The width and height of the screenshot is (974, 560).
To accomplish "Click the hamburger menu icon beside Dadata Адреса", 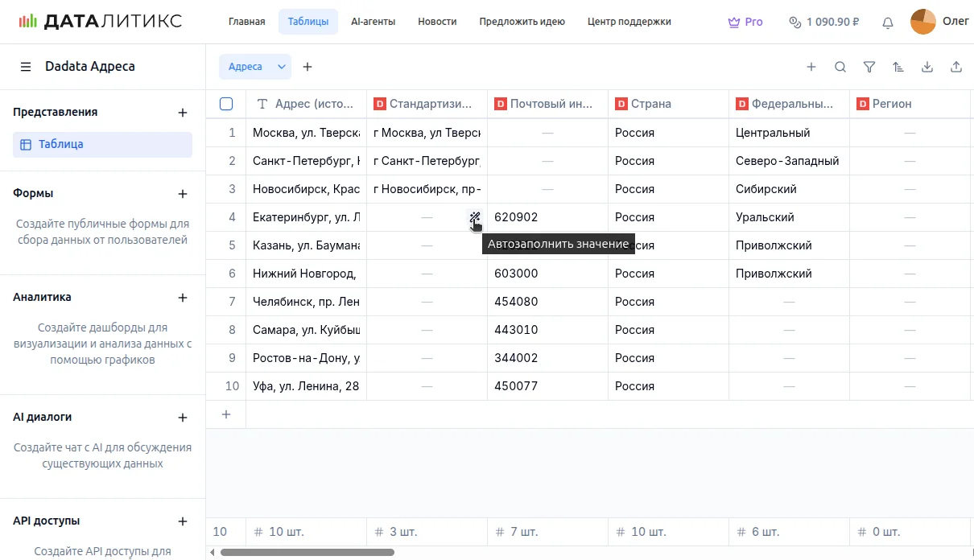I will [26, 67].
